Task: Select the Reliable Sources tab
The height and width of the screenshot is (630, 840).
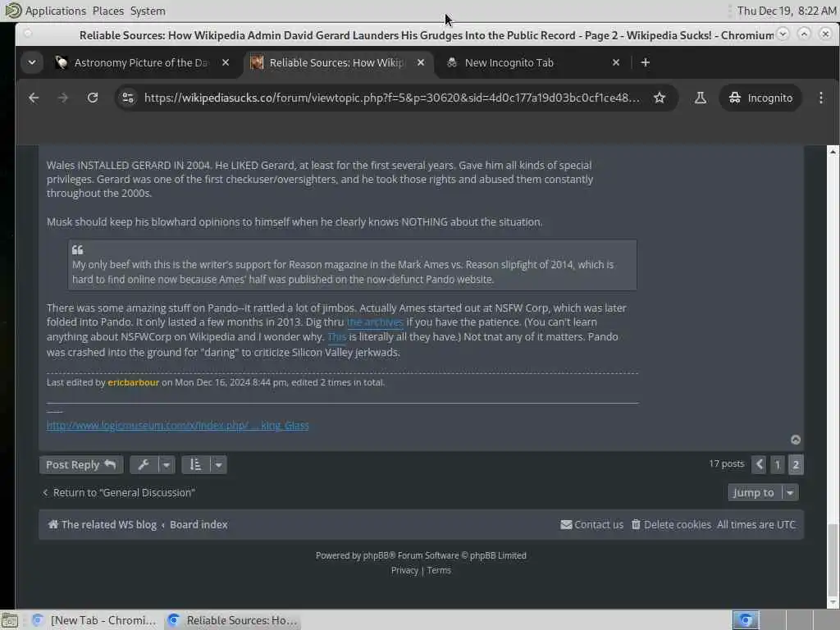Action: click(x=336, y=62)
